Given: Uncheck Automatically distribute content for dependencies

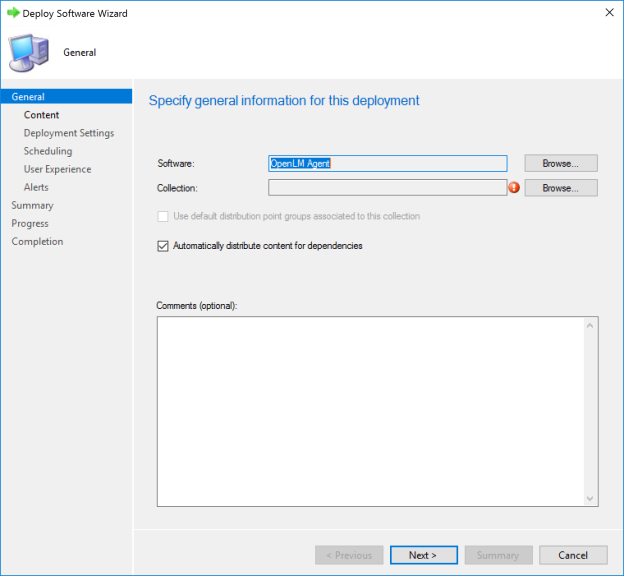Looking at the screenshot, I should (x=163, y=246).
